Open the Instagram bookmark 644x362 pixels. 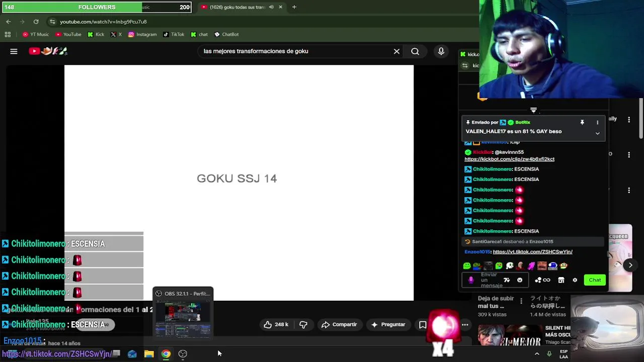pos(142,34)
